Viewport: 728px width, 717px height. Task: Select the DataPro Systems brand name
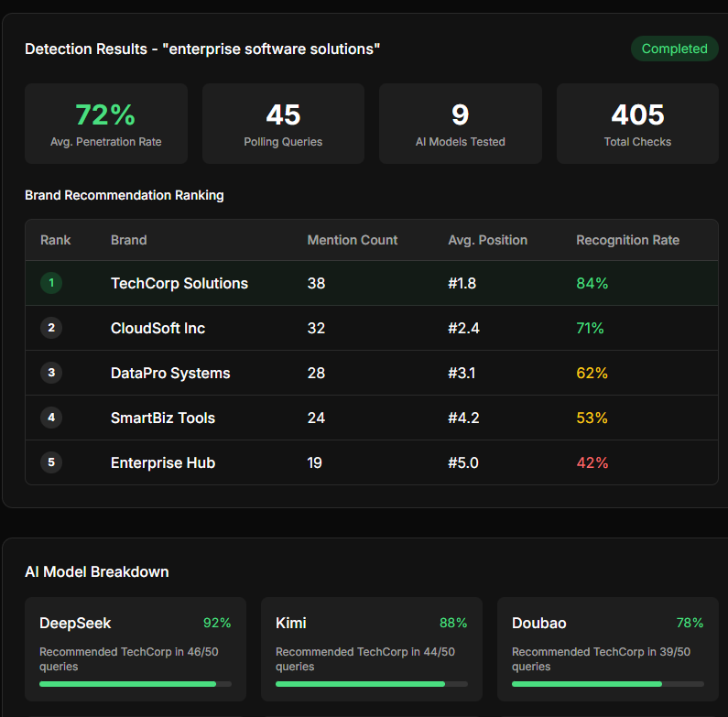pos(170,373)
